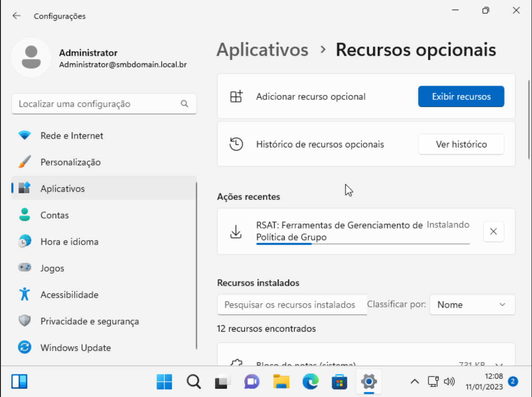
Task: Click the Administrator email address text
Action: click(x=123, y=64)
